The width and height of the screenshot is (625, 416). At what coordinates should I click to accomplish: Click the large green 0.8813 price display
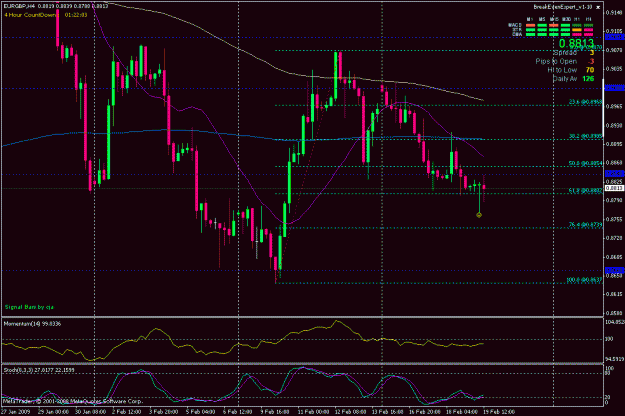pos(576,43)
